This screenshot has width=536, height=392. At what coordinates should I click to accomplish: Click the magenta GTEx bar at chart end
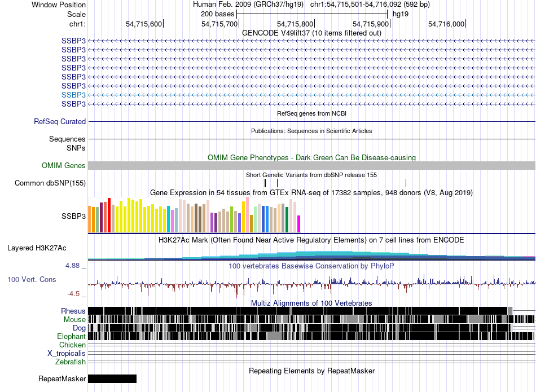tap(299, 224)
